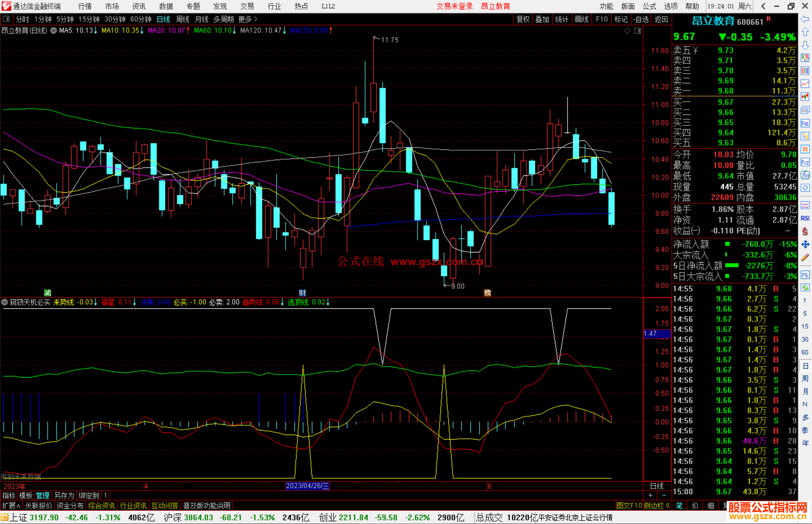Toggle the panel layout icon before 分时
This screenshot has width=812, height=524.
pyautogui.click(x=6, y=19)
